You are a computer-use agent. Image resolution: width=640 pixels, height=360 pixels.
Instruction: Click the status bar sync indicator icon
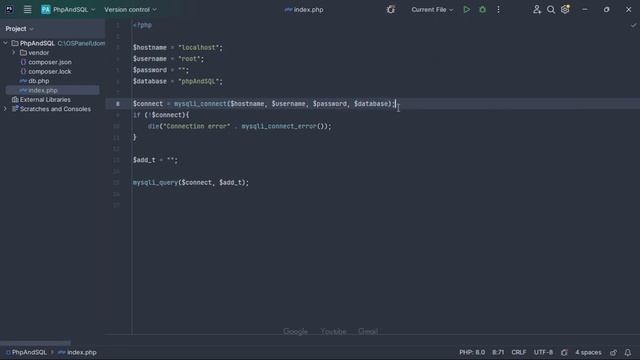[564, 352]
